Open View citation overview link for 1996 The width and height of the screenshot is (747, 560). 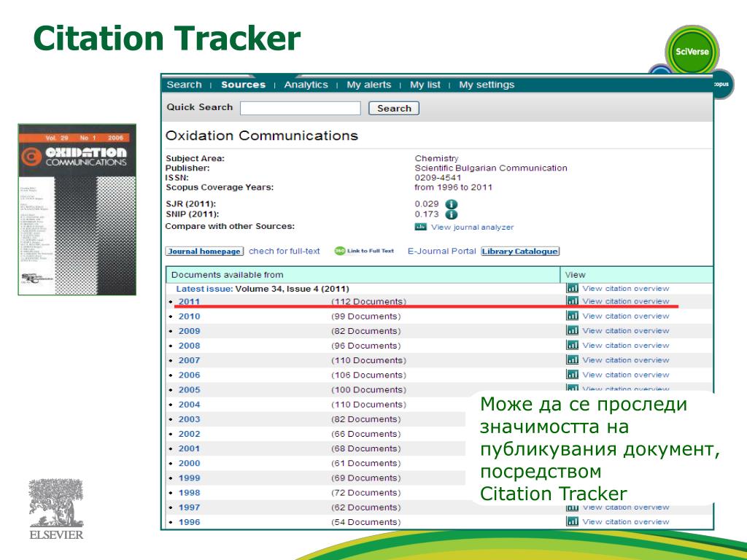[625, 522]
